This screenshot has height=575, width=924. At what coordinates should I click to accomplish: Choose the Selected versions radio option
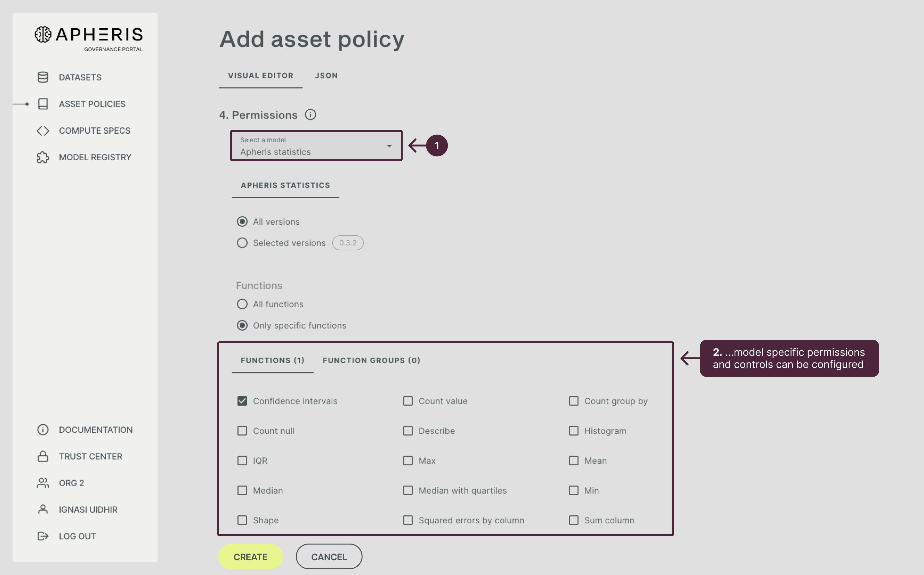242,243
